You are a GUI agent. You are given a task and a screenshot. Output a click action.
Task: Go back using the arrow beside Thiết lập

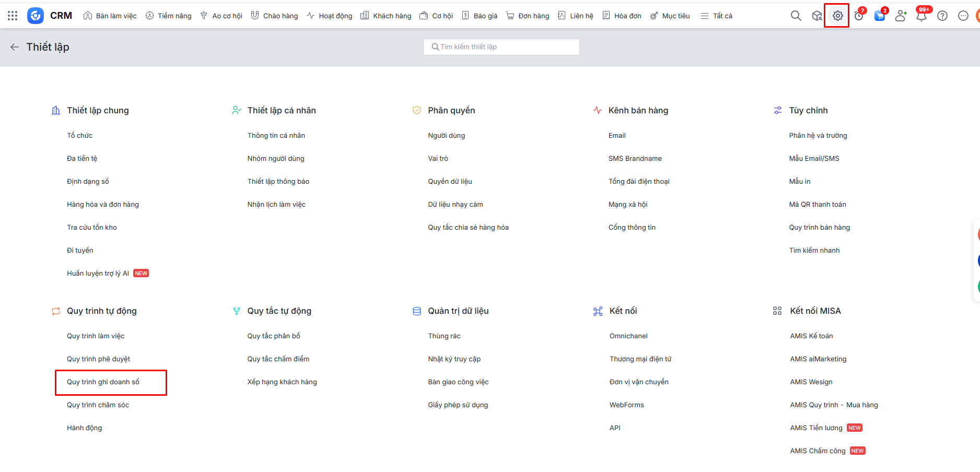[14, 47]
